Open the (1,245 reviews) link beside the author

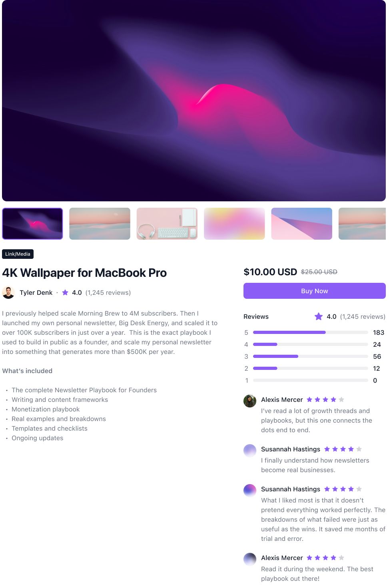pos(108,292)
